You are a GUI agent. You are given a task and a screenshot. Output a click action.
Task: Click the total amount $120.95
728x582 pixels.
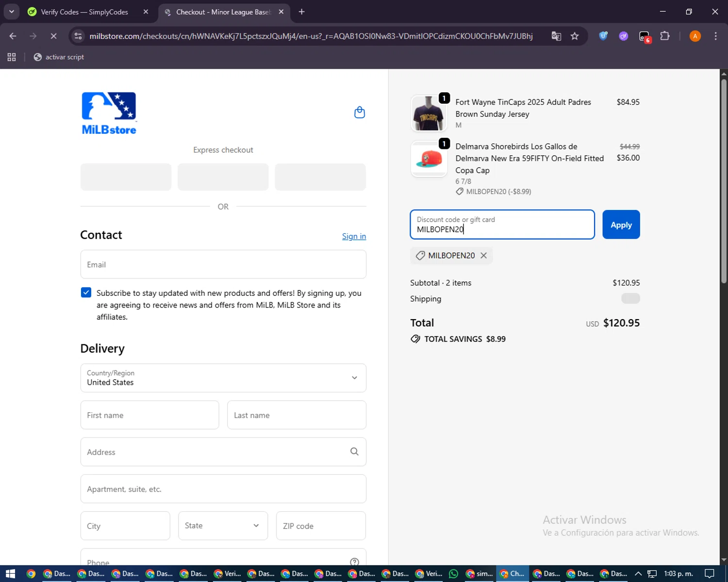pyautogui.click(x=621, y=323)
